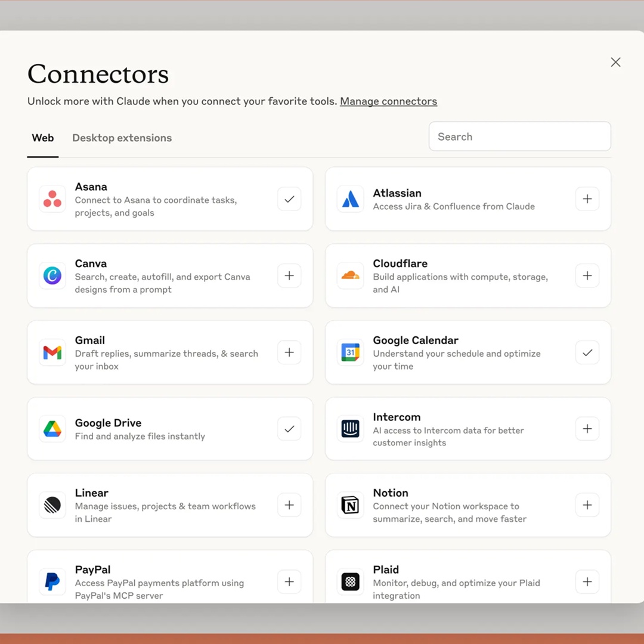Click the Google Drive triangle icon
The height and width of the screenshot is (644, 644).
coord(52,429)
